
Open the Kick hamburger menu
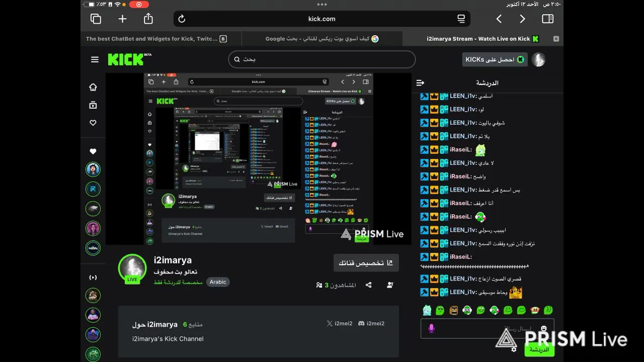95,59
